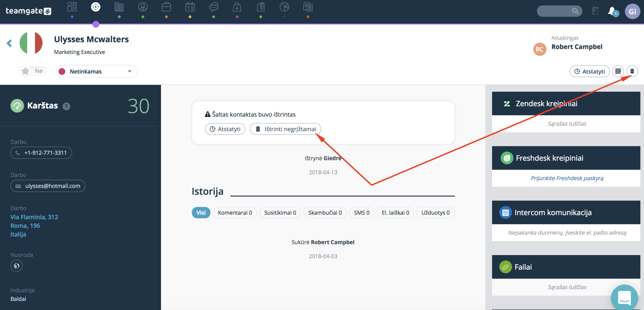Open the calendar icon in navigation bar
Viewport: 644px width, 310px height.
pos(190,7)
